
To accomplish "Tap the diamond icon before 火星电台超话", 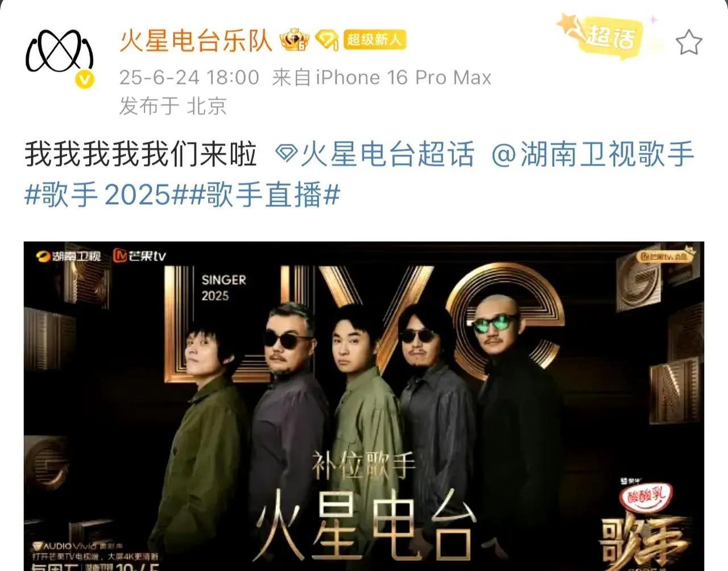I will pos(287,154).
